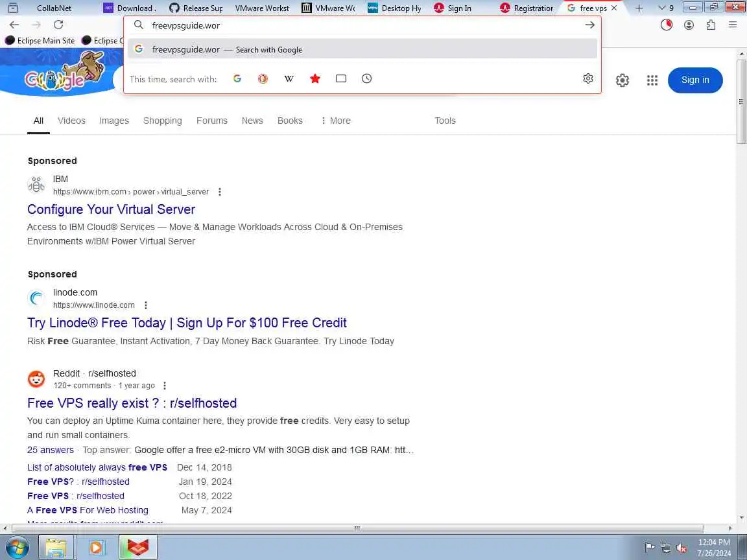Open the Reddit result three-dot menu

[164, 386]
